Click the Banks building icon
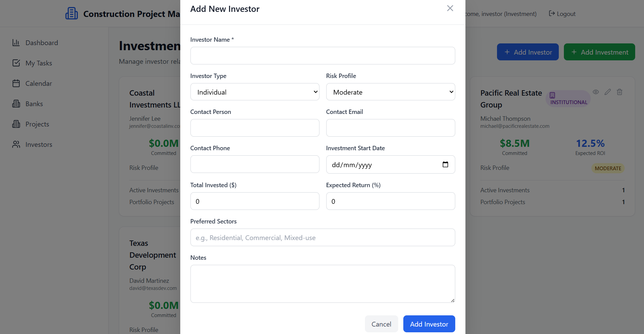Screen dimensions: 644x334 [16, 104]
